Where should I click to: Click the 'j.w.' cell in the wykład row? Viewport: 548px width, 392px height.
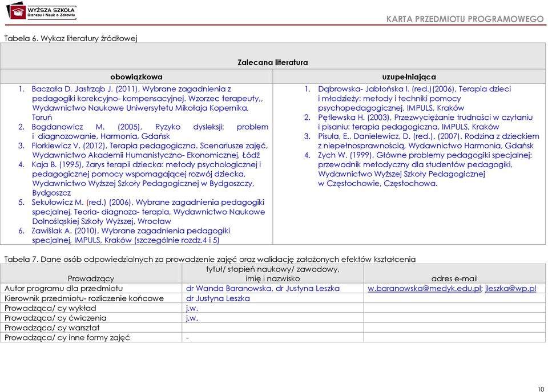tap(192, 308)
